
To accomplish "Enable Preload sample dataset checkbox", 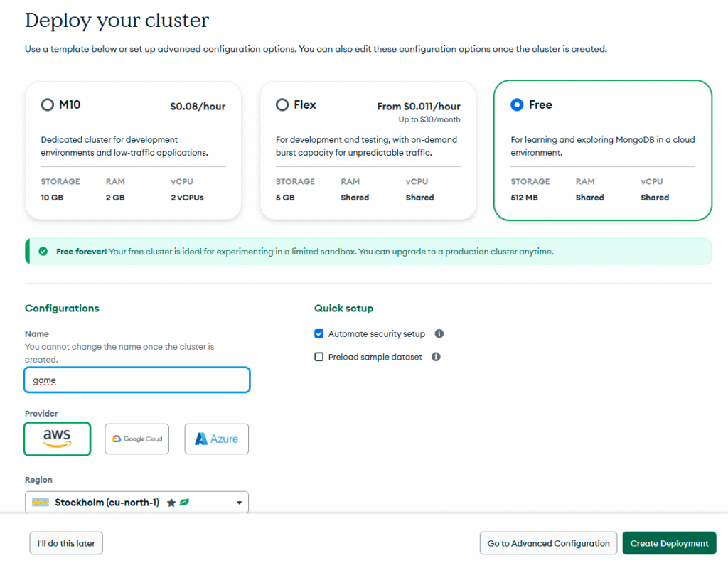I will pyautogui.click(x=319, y=357).
